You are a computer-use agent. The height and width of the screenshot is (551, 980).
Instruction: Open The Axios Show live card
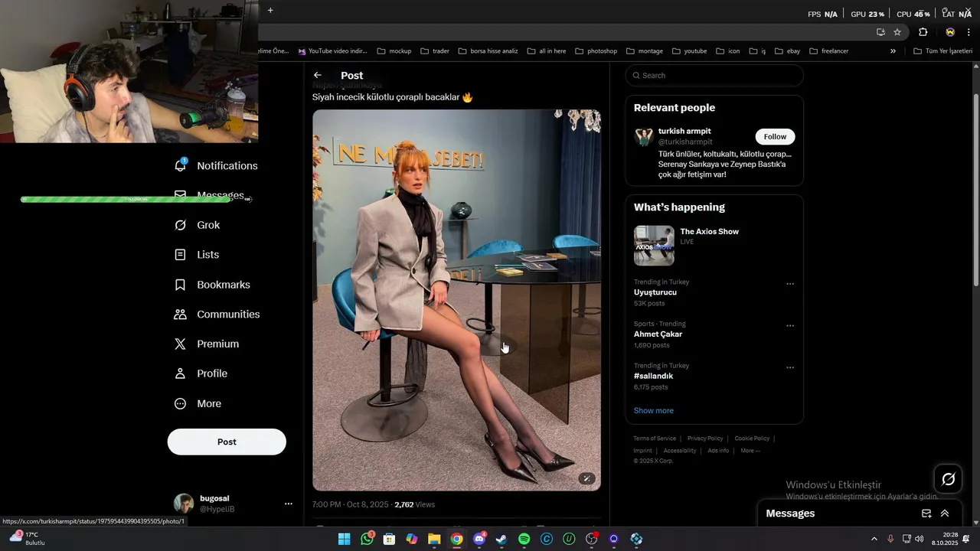coord(714,246)
